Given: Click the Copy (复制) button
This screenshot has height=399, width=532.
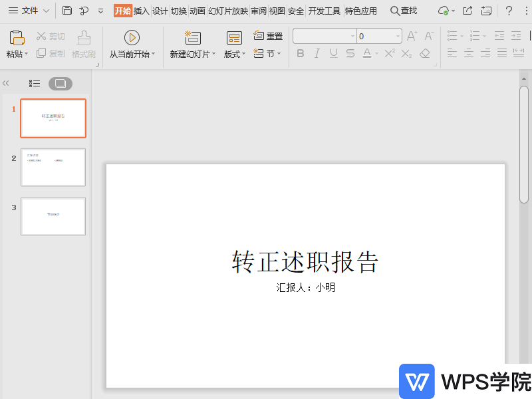Looking at the screenshot, I should point(52,53).
